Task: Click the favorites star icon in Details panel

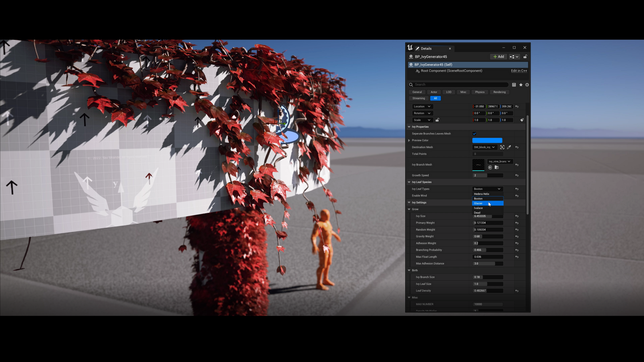Action: click(x=521, y=84)
